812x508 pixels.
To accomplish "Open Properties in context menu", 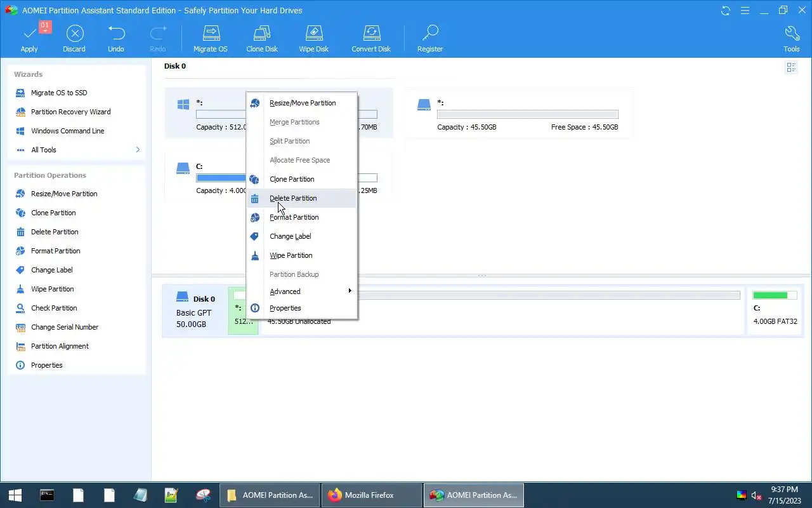I will (x=302, y=308).
